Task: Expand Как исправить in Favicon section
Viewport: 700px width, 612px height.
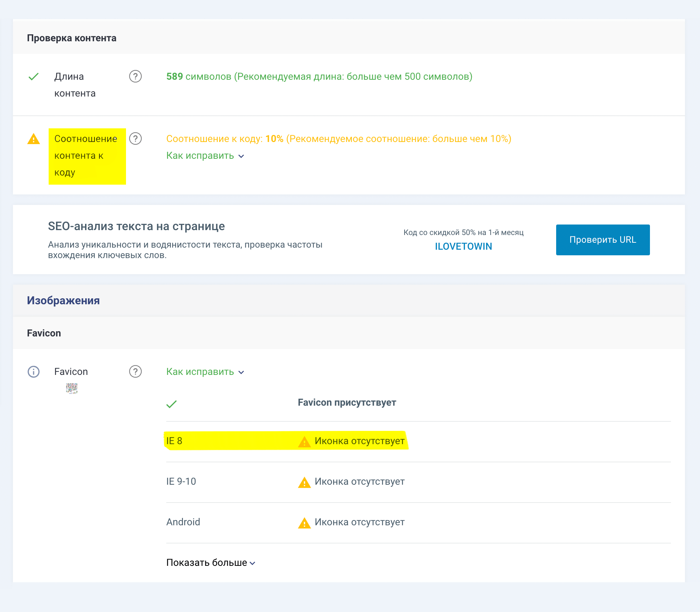Action: pyautogui.click(x=205, y=372)
